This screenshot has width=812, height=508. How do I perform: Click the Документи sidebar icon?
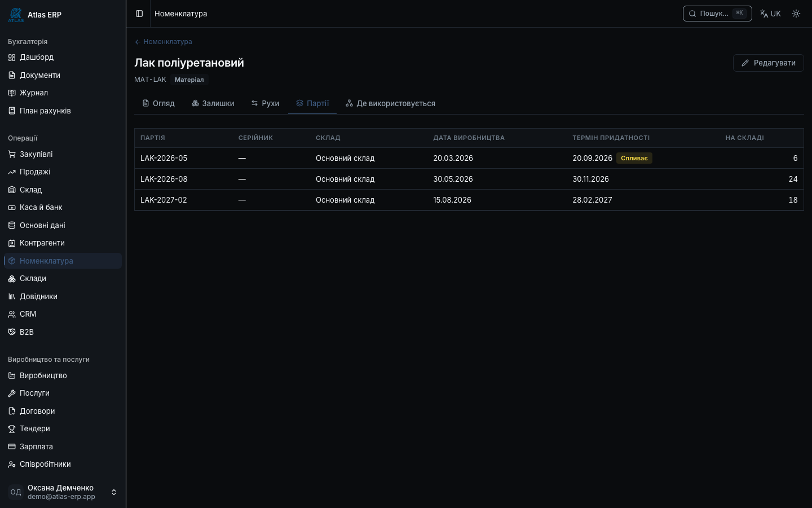click(12, 75)
